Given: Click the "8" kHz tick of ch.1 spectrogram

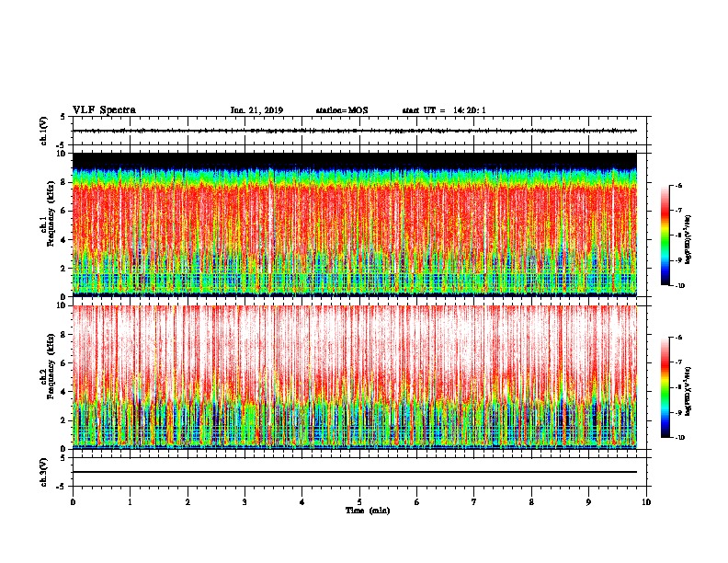Looking at the screenshot, I should (64, 182).
